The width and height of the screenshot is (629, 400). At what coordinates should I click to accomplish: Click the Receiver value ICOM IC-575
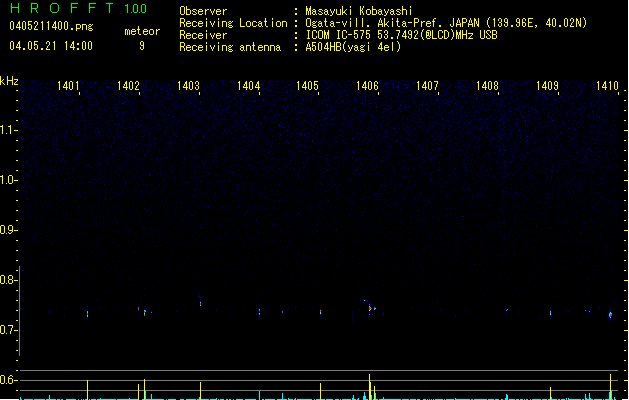pos(338,35)
